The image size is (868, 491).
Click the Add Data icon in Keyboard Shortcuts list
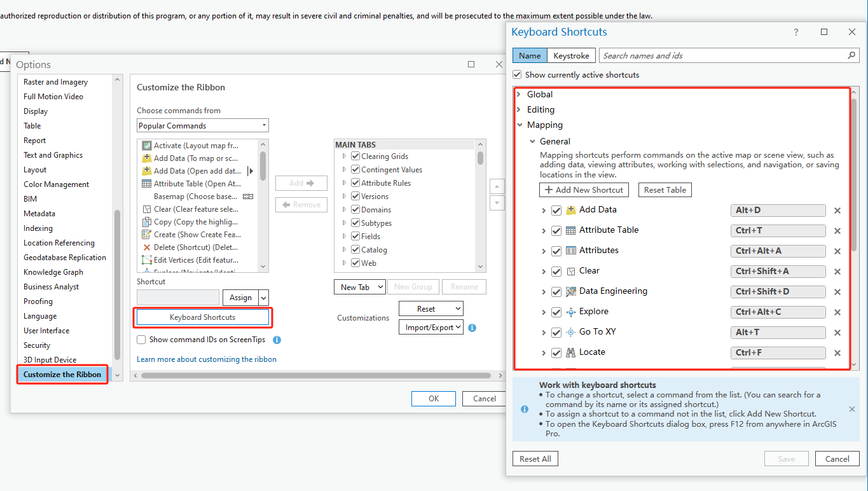coord(571,210)
